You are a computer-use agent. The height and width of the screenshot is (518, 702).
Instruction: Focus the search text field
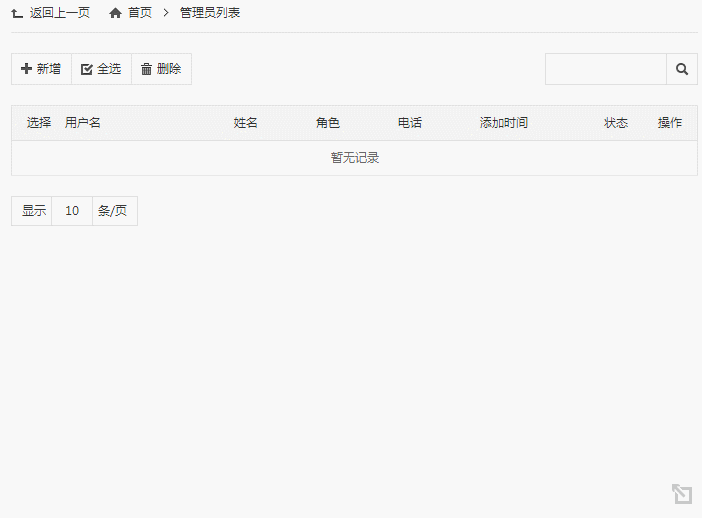pos(605,69)
